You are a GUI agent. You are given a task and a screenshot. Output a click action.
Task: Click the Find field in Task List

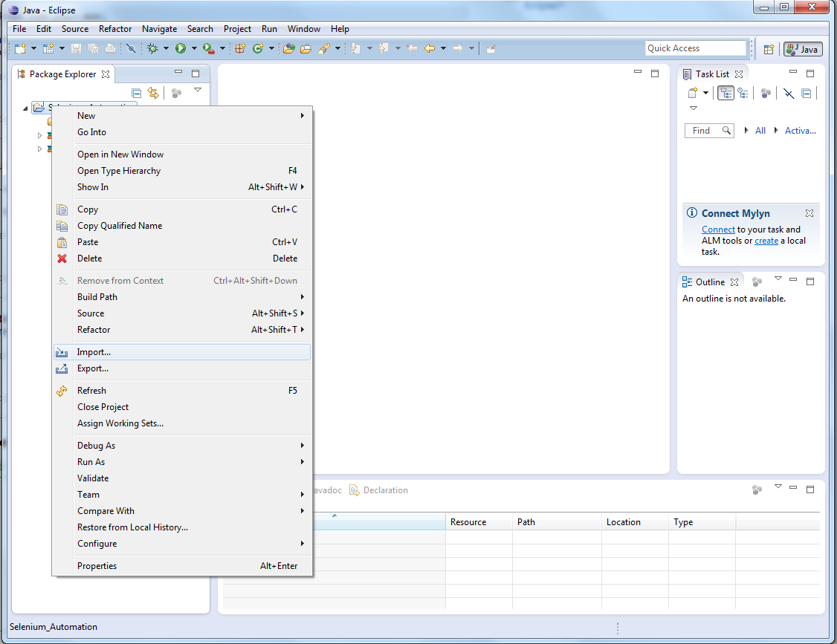point(709,131)
